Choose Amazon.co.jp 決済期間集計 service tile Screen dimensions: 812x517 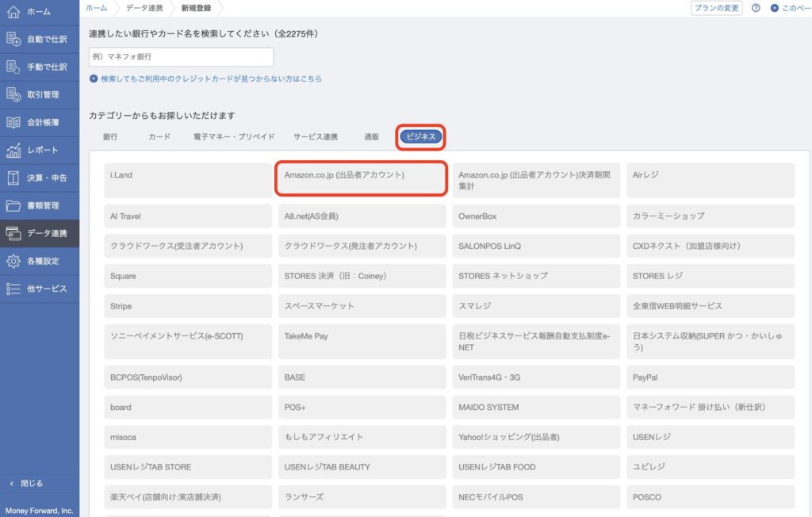click(x=536, y=180)
